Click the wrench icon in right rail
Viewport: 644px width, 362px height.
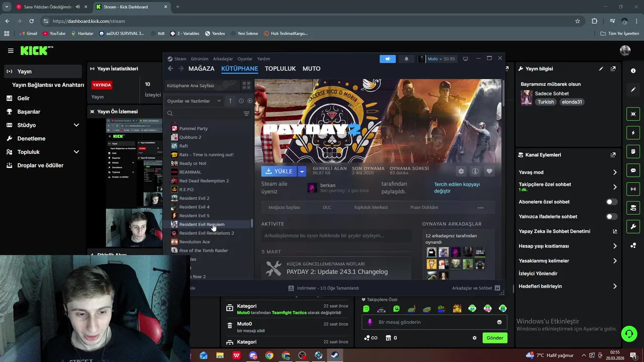pos(633,226)
